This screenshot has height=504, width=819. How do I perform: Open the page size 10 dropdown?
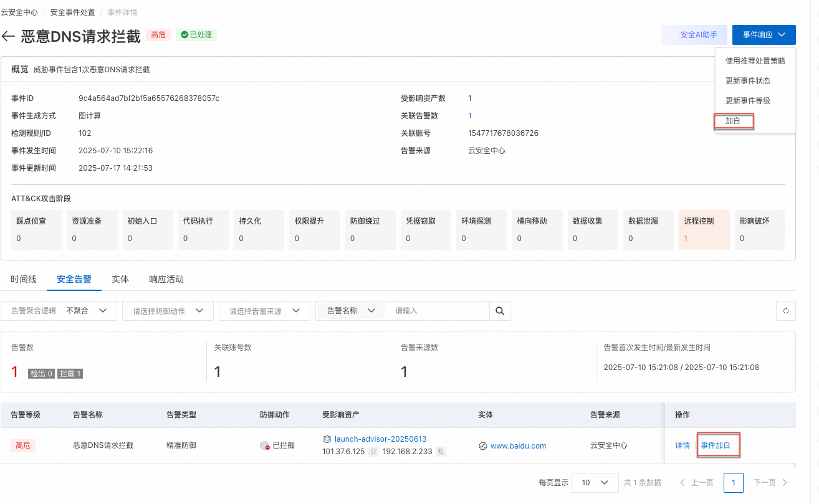click(595, 482)
